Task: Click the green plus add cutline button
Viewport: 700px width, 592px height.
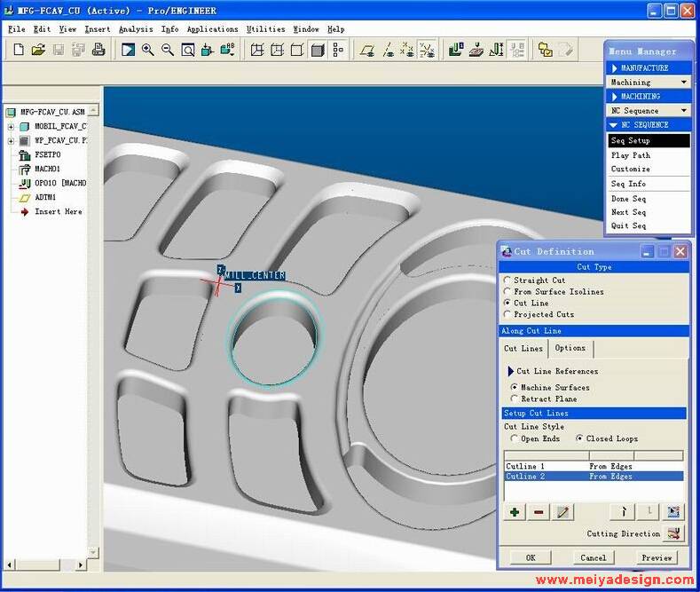Action: [515, 512]
